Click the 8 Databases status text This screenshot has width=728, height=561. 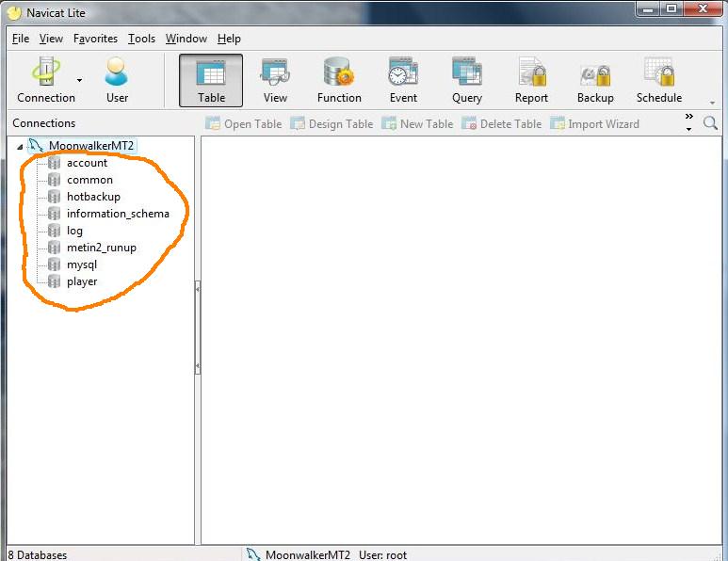click(38, 555)
